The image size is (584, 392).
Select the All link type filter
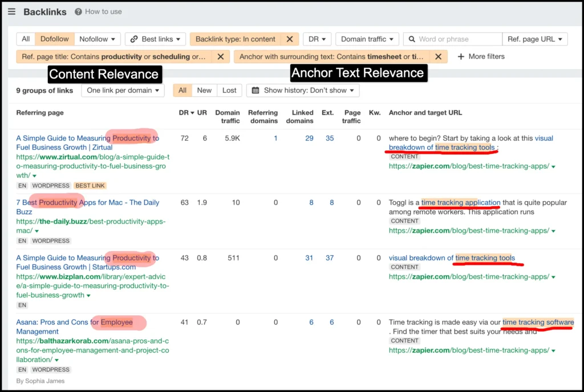26,39
